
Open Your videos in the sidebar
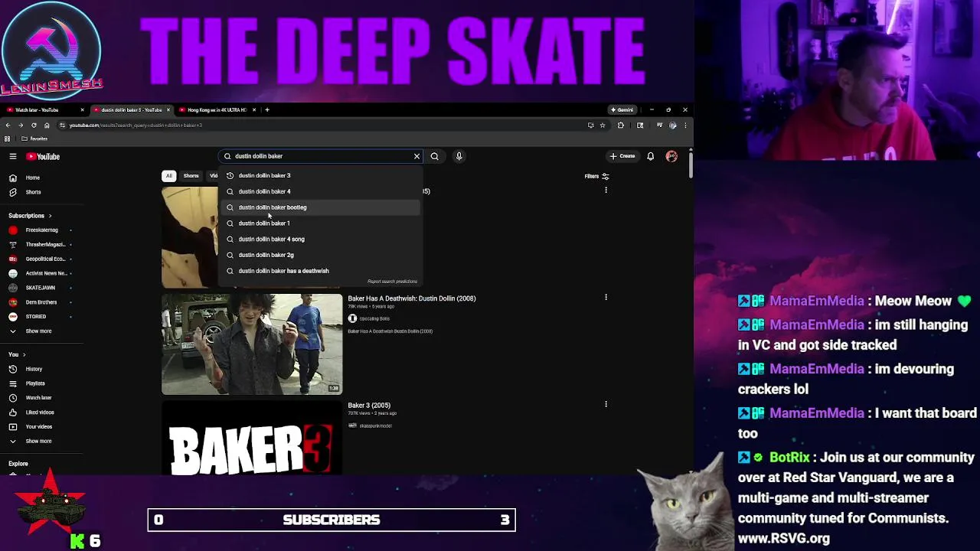coord(38,427)
